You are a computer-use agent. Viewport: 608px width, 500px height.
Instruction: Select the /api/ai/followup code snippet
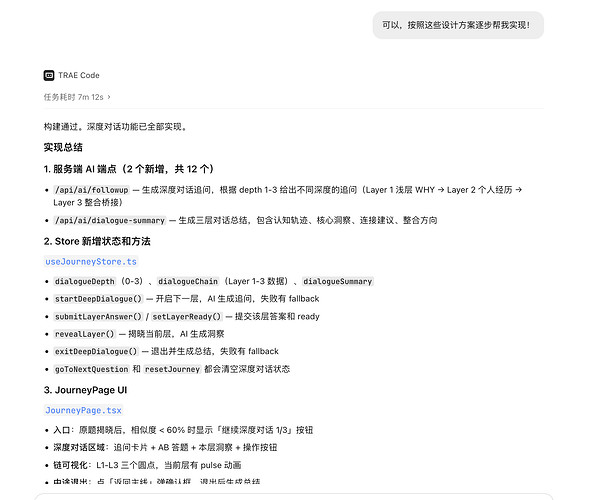coord(92,190)
